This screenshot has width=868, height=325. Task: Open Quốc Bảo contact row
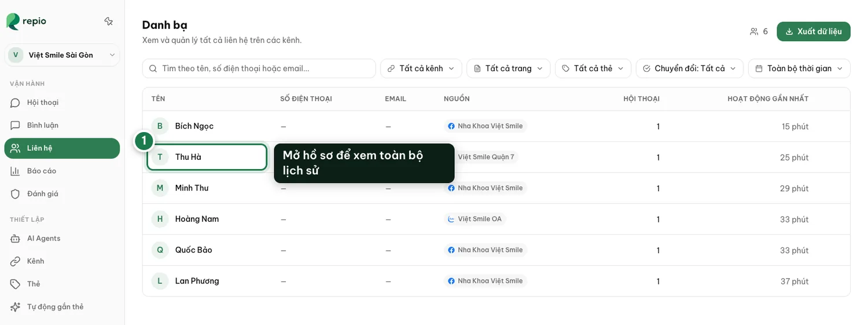click(x=496, y=250)
